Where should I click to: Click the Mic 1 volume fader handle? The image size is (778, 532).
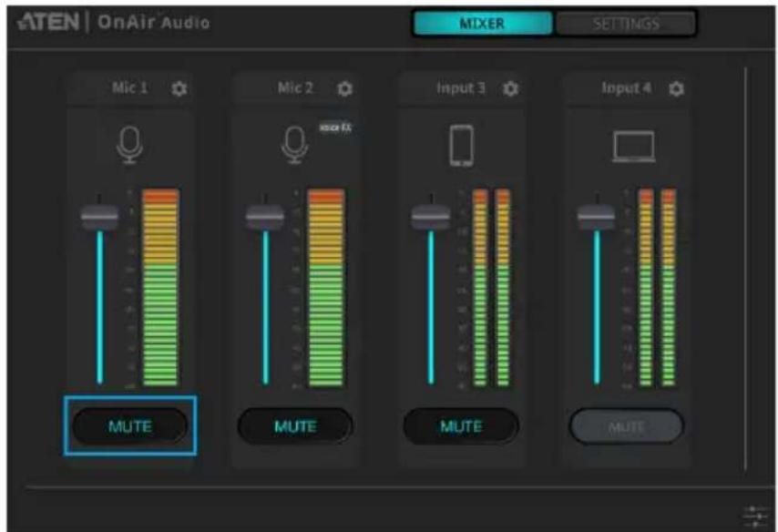click(x=99, y=217)
